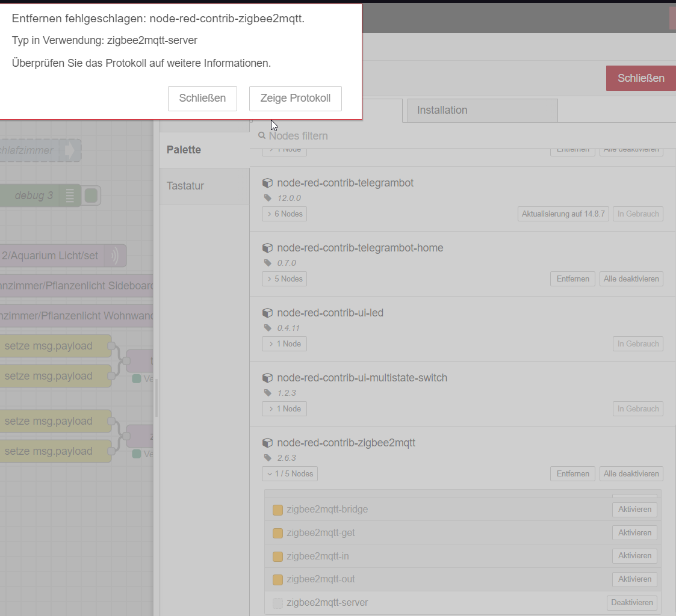Activate the zigbee2mqtt-get node
676x616 pixels.
click(x=634, y=532)
